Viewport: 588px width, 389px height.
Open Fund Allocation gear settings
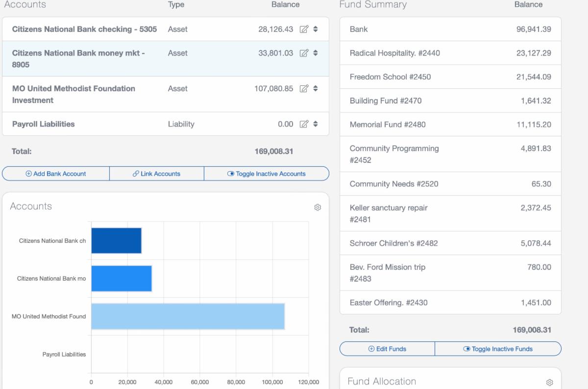coord(550,382)
